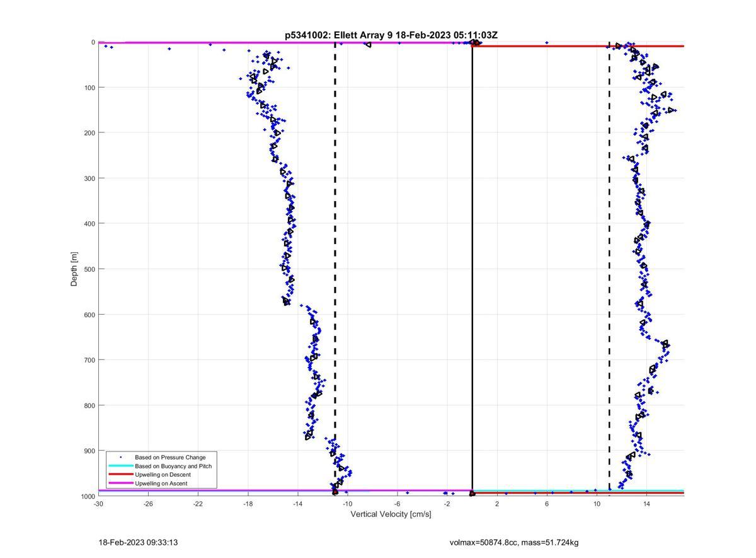Click the x-axis tick label -30
The width and height of the screenshot is (756, 558).
(98, 504)
